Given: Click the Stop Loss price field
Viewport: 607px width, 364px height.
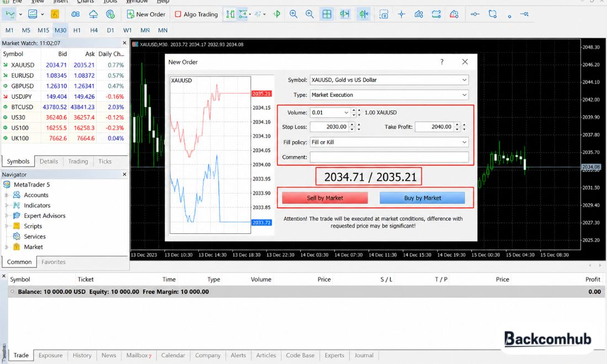Looking at the screenshot, I should click(329, 127).
